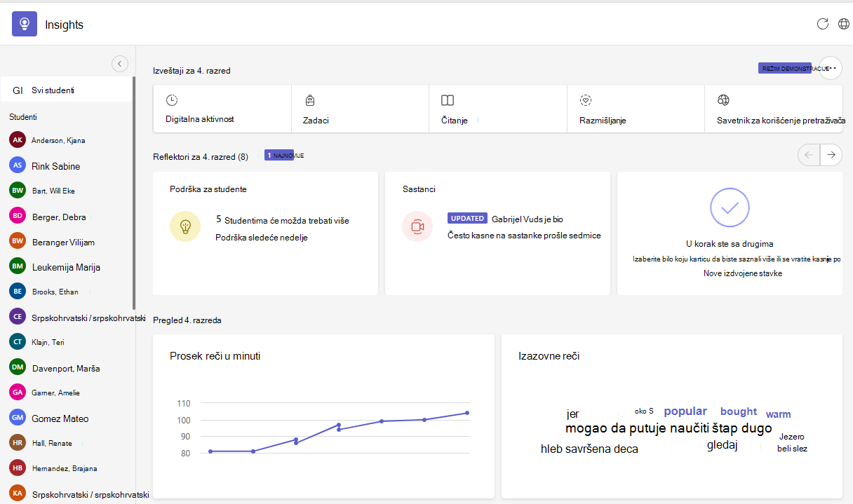Viewport: 853px width, 504px height.
Task: Click the GM avatar icon
Action: 18,418
